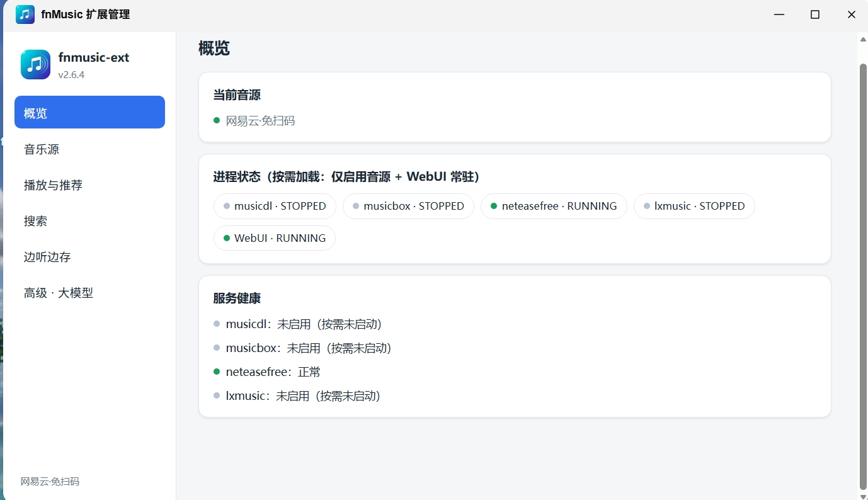This screenshot has height=500, width=868.
Task: Click the musicbox：未启用 health row
Action: [x=303, y=348]
